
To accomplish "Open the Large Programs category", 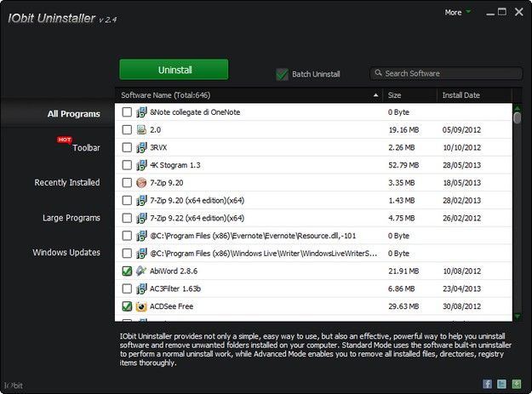I will 71,218.
